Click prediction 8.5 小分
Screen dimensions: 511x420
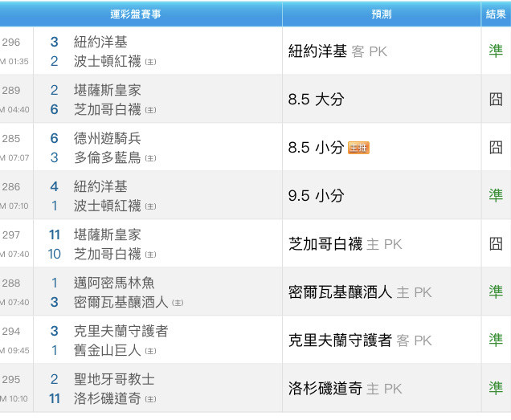pyautogui.click(x=316, y=148)
